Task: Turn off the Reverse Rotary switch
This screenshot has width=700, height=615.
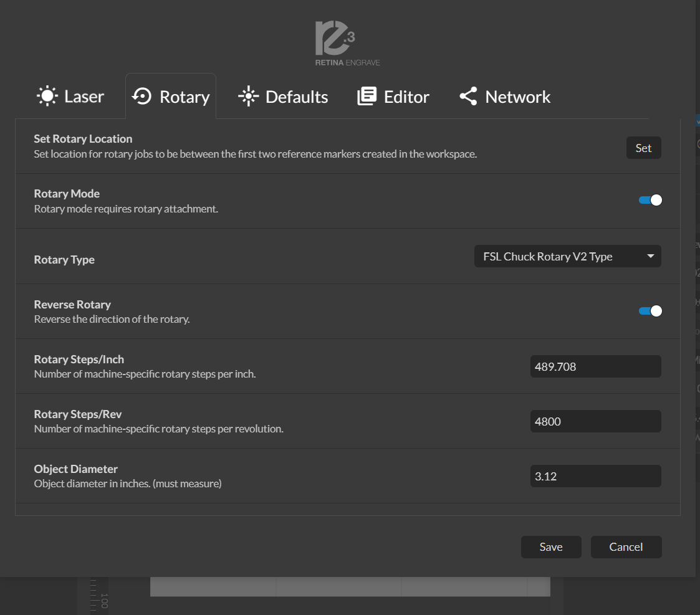Action: point(650,311)
